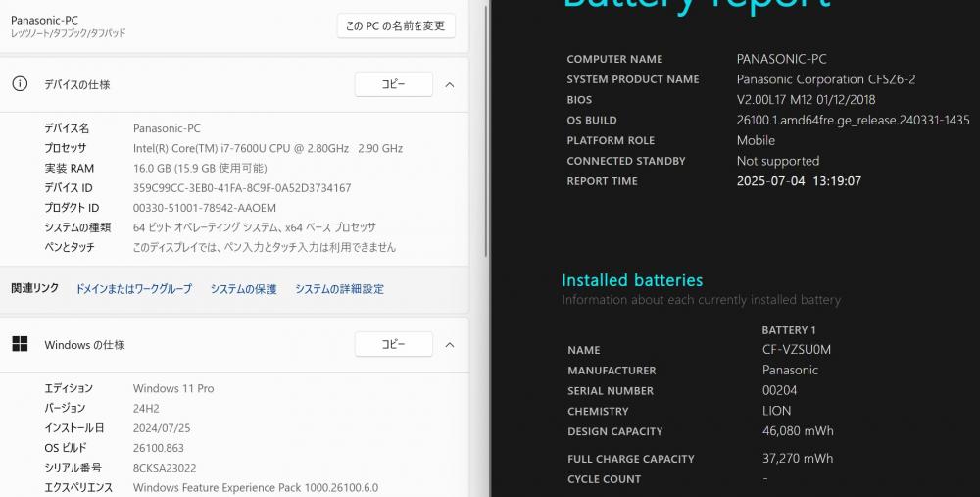The width and height of the screenshot is (980, 497).
Task: Select the デバイス ID value 359C99CC
Action: [x=242, y=187]
